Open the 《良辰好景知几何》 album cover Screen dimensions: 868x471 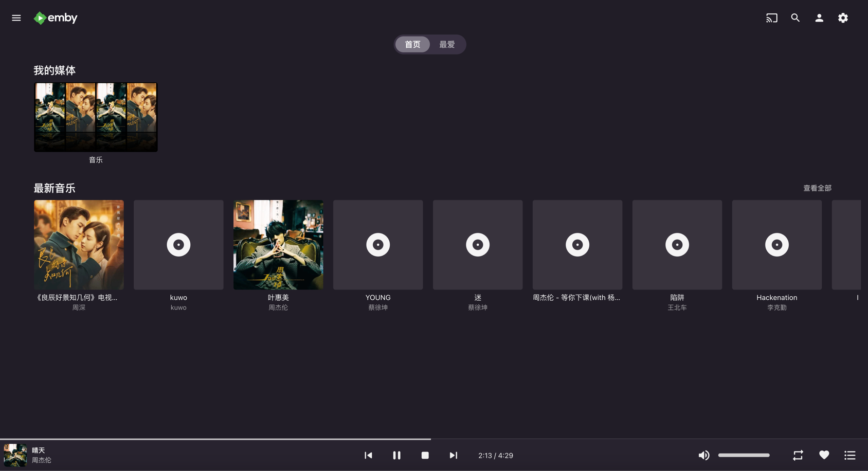pos(79,245)
